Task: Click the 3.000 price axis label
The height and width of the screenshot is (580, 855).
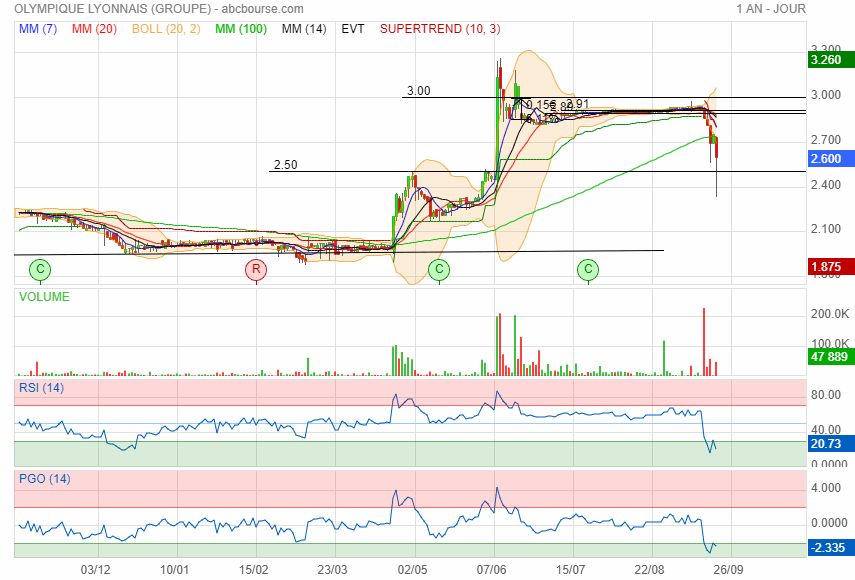Action: 826,95
